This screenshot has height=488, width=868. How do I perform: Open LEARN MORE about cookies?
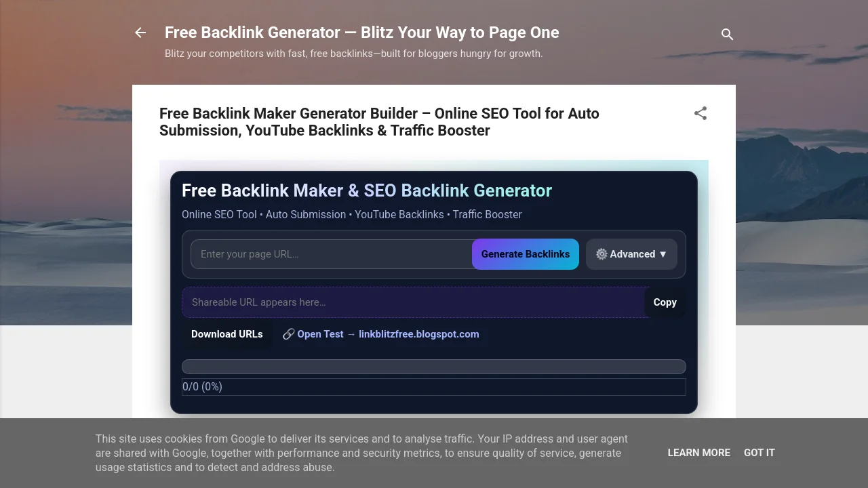click(698, 453)
